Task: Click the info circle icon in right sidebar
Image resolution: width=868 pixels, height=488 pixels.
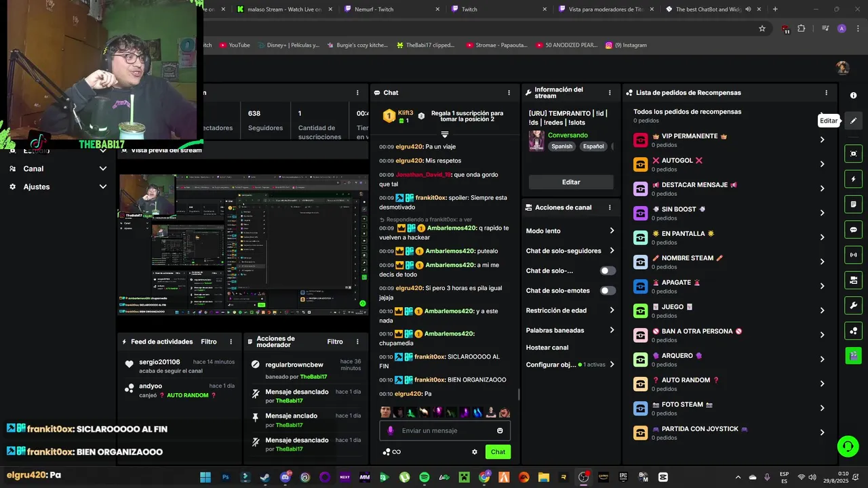Action: point(853,96)
